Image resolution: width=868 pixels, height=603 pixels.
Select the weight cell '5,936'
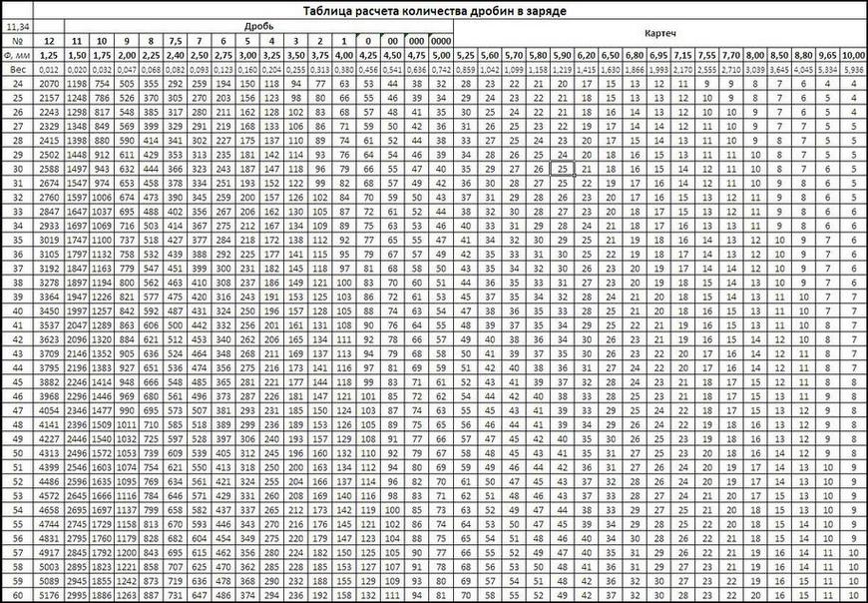pyautogui.click(x=854, y=71)
